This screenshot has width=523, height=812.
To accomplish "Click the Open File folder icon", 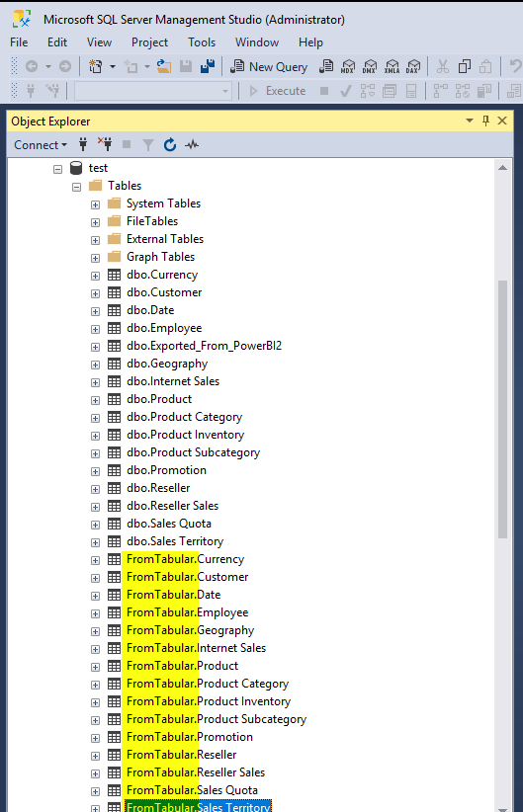I will pyautogui.click(x=164, y=67).
